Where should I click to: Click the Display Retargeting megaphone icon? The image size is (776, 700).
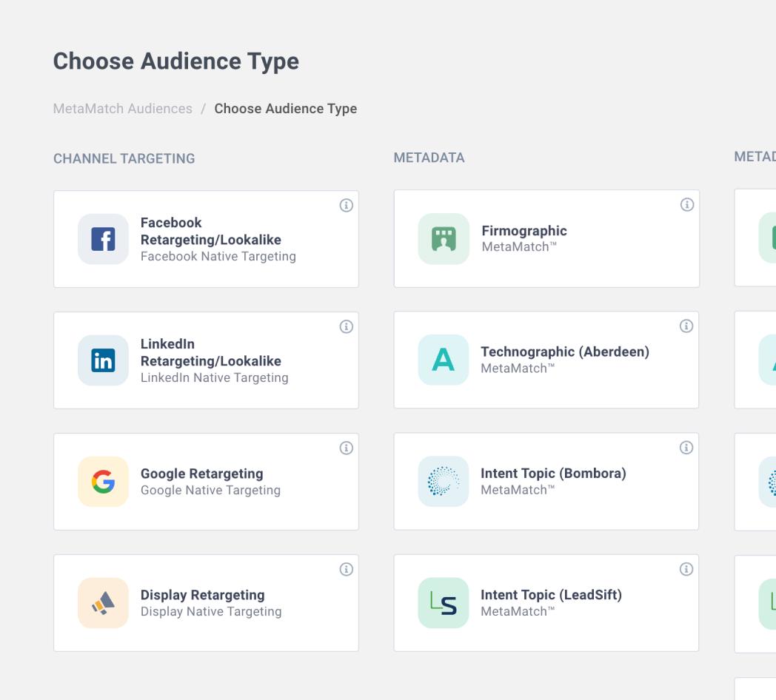[103, 603]
